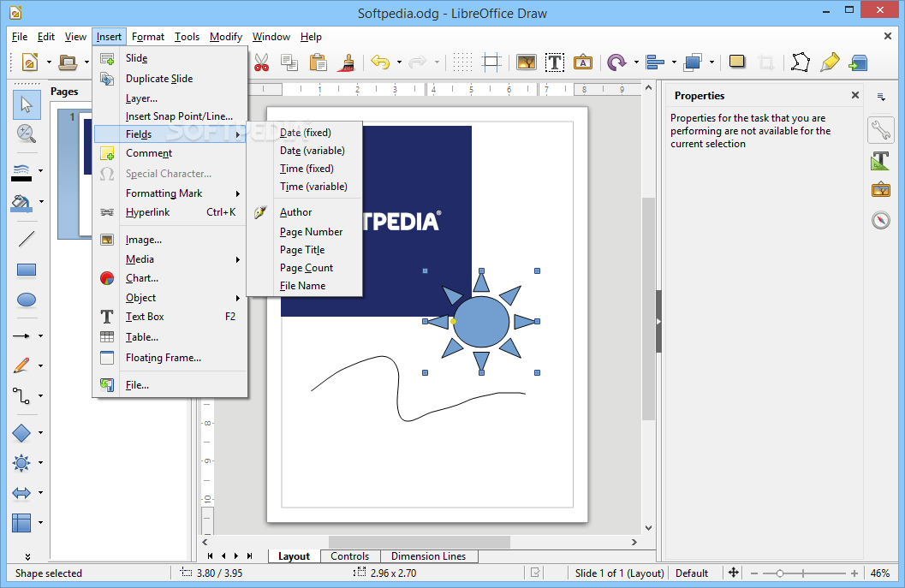Select the arrow Select tool
This screenshot has width=905, height=588.
[27, 104]
